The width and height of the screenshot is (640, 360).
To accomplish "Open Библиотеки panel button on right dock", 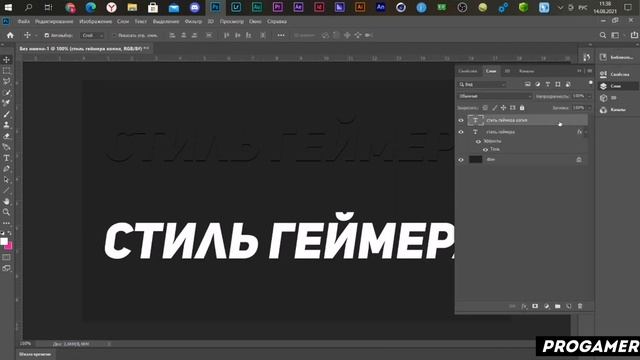I will 617,58.
